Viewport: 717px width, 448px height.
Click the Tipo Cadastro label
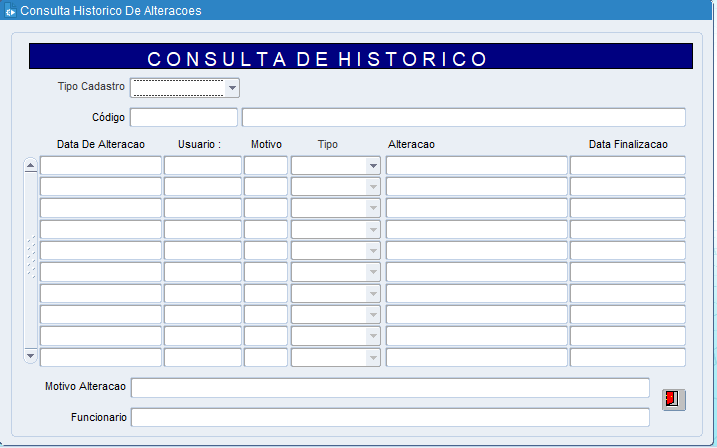pyautogui.click(x=91, y=86)
